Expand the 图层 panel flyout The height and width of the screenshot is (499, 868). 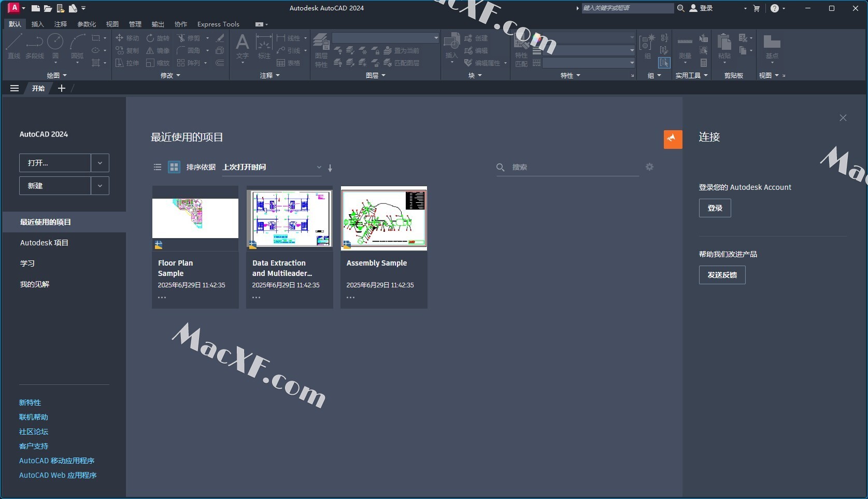coord(376,75)
